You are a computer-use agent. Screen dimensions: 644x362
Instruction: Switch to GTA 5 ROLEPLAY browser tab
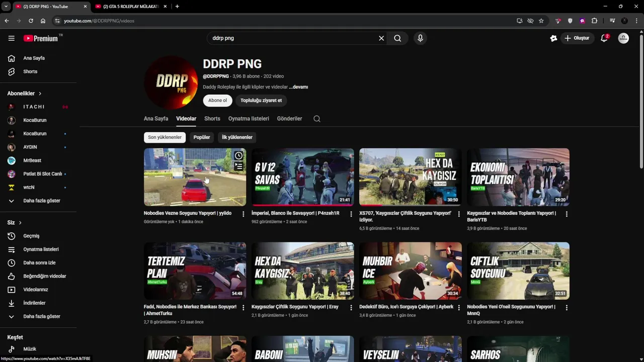(131, 7)
